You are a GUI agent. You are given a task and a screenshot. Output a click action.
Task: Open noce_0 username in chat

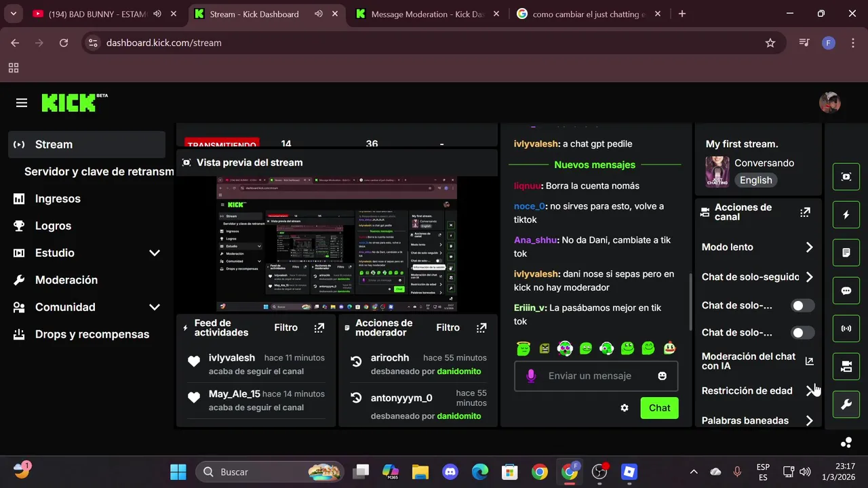coord(530,206)
